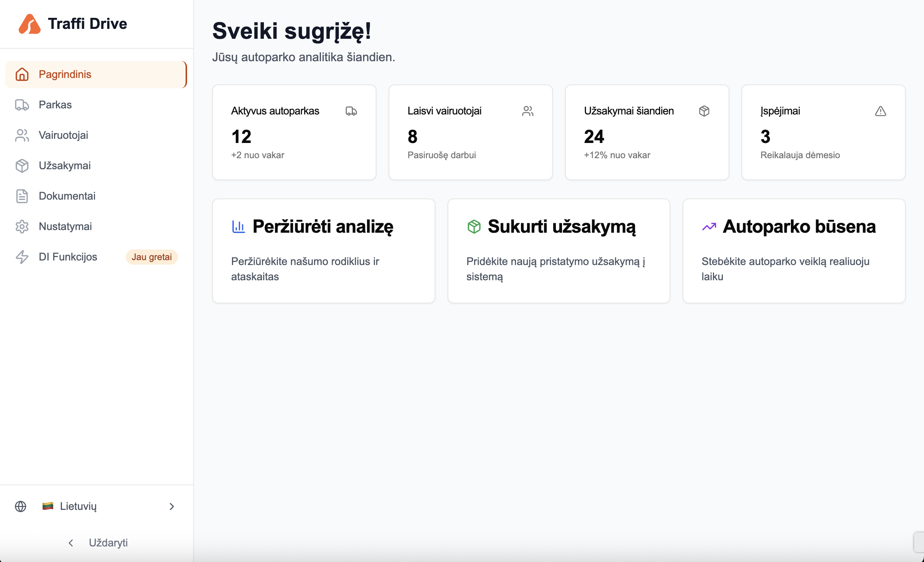Open the Parkas menu item

tap(97, 105)
